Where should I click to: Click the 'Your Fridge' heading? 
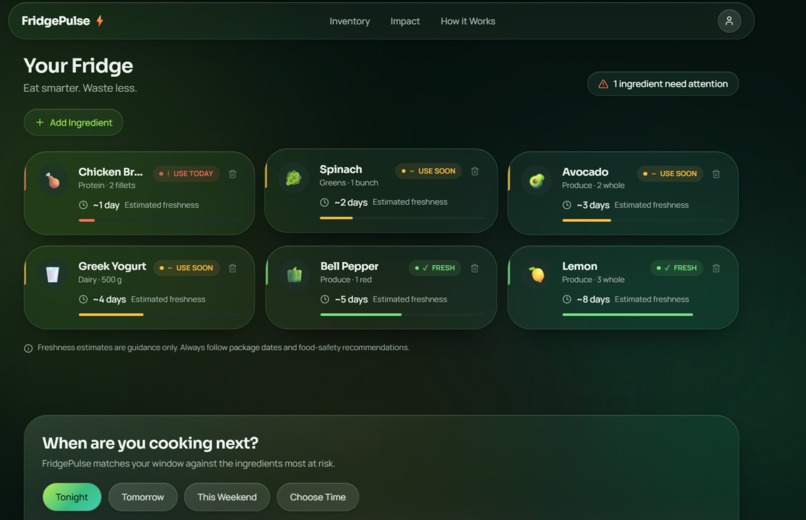tap(78, 66)
